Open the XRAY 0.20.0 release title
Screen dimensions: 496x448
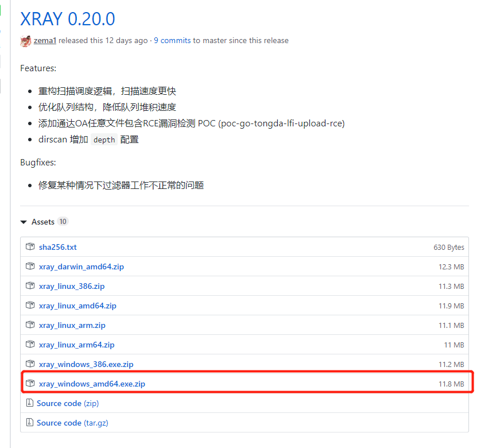tap(67, 19)
